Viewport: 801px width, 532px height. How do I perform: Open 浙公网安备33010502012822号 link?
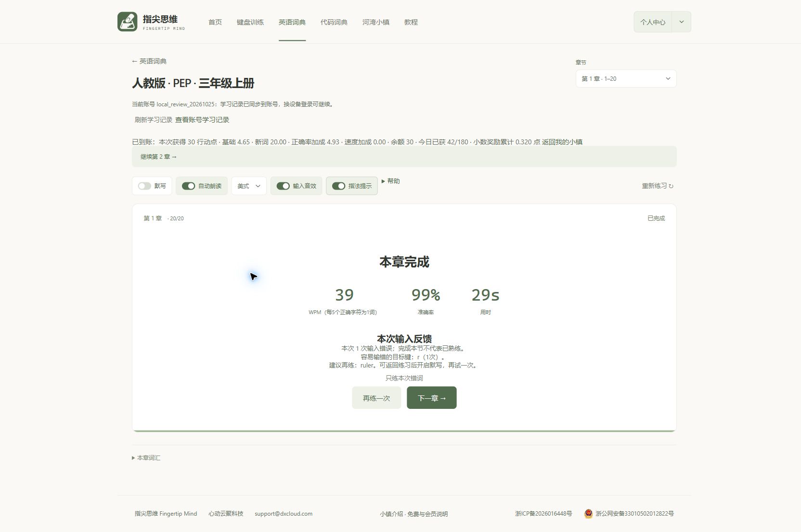point(634,514)
